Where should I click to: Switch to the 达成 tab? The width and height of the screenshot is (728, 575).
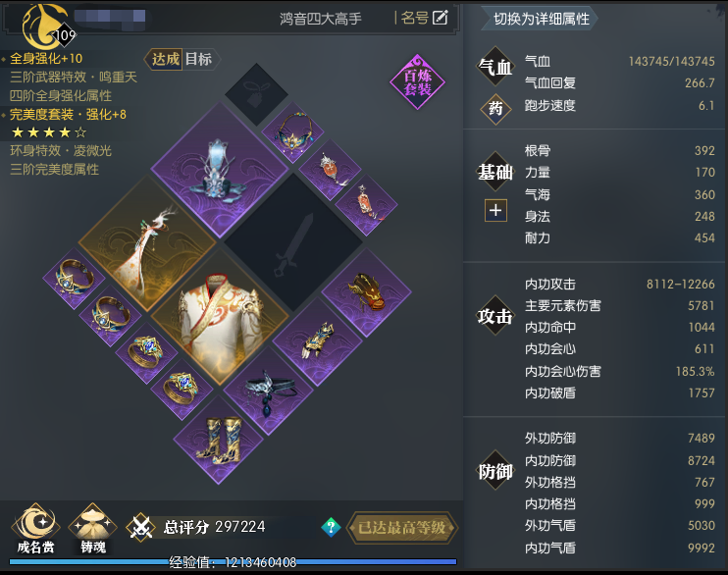coord(165,59)
